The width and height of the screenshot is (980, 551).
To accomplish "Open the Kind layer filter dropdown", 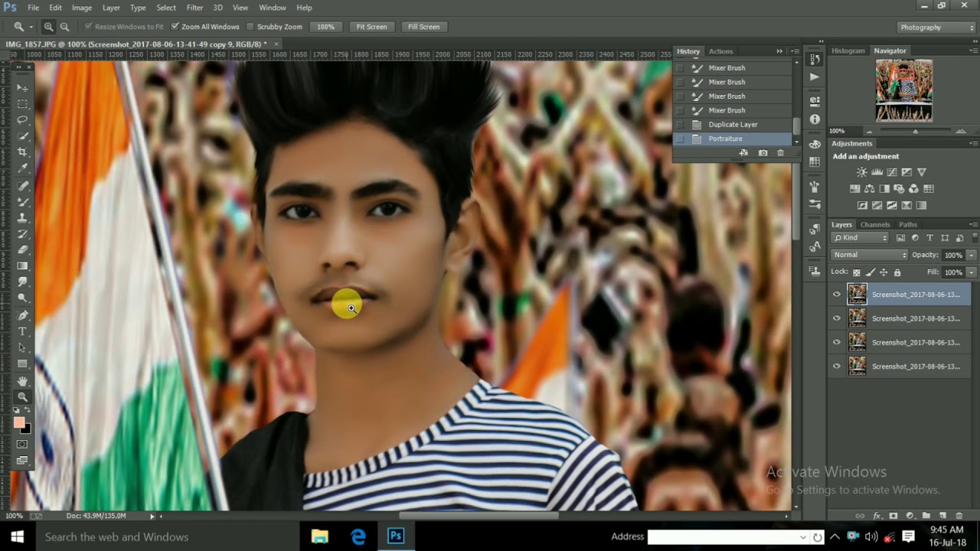I will pyautogui.click(x=861, y=238).
